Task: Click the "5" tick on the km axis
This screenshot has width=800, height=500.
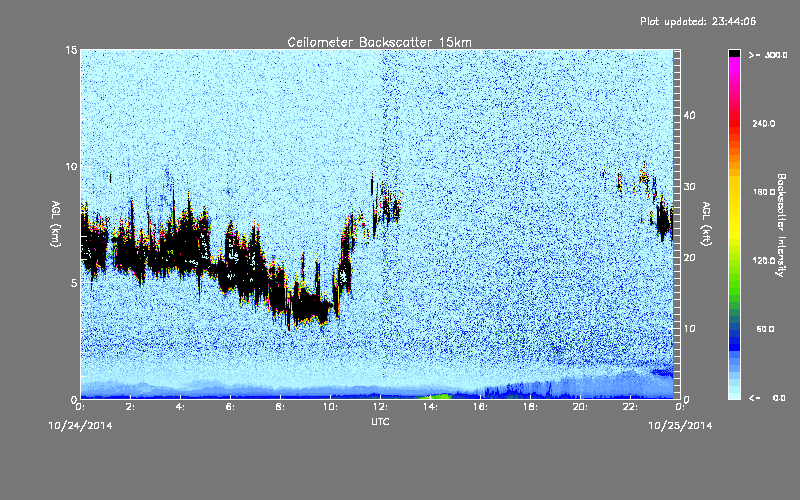Action: coord(74,283)
